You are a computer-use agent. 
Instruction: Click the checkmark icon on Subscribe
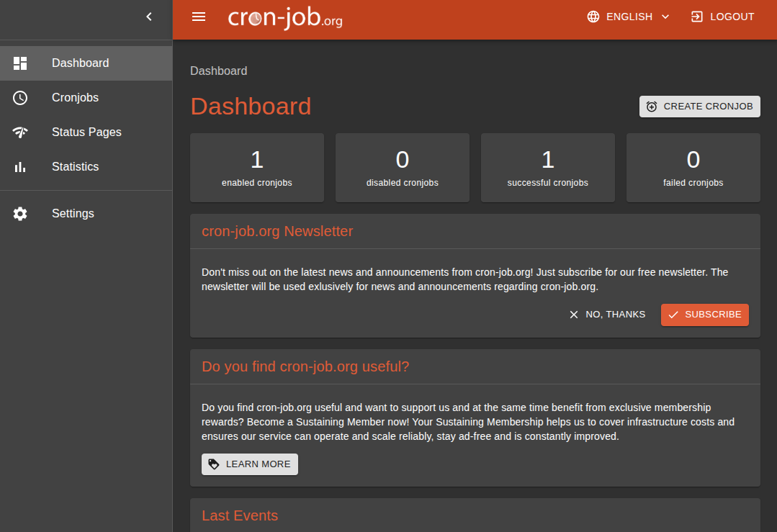pyautogui.click(x=673, y=315)
